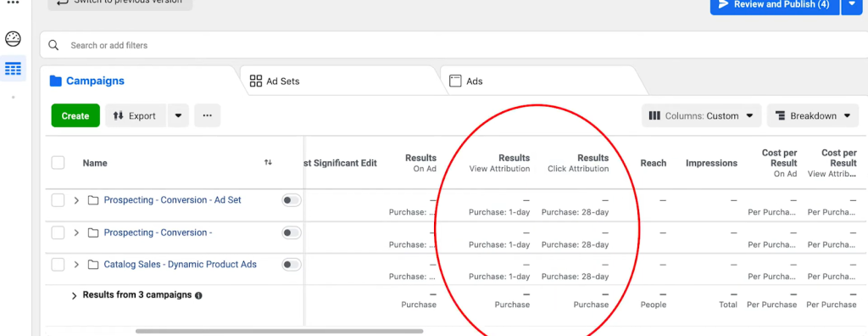Check the Prospecting - Conversion - Ad Set row checkbox
Screen dimensions: 868x336
pos(58,200)
